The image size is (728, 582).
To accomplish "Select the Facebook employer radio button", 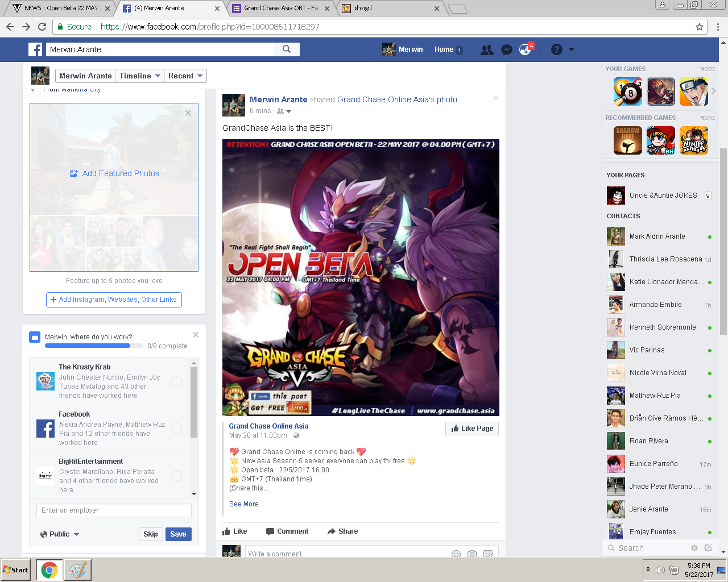I will (177, 429).
